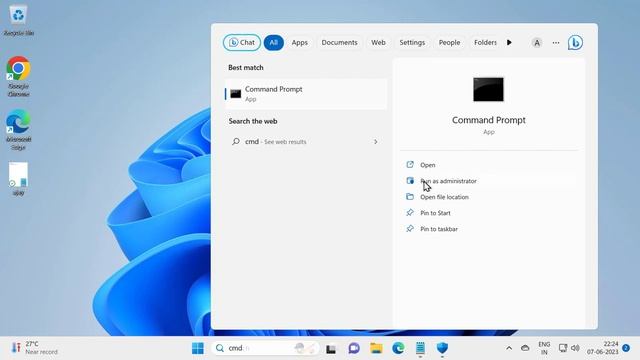Screen dimensions: 640x360
Task: Open the Windows Start button
Action: point(198,348)
